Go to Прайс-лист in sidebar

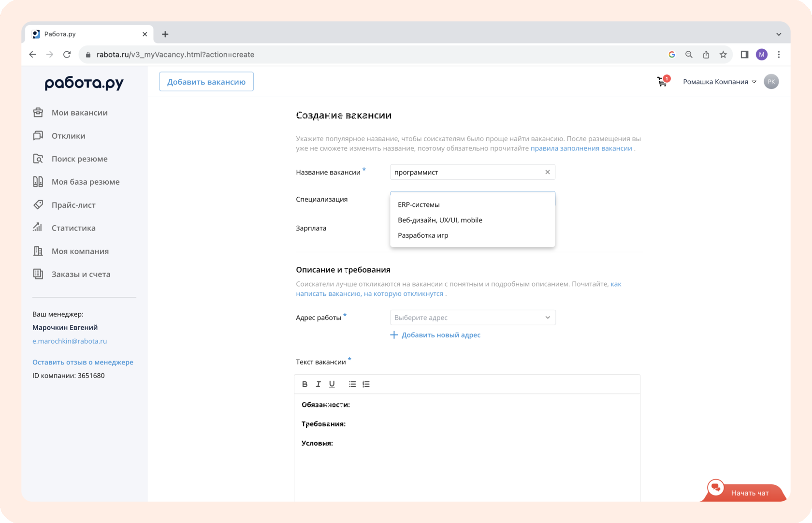73,205
